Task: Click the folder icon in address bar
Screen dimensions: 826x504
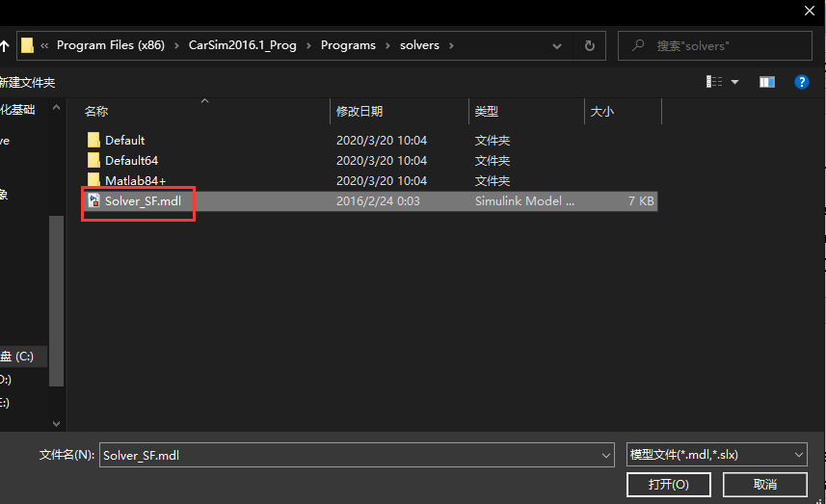Action: [x=27, y=45]
